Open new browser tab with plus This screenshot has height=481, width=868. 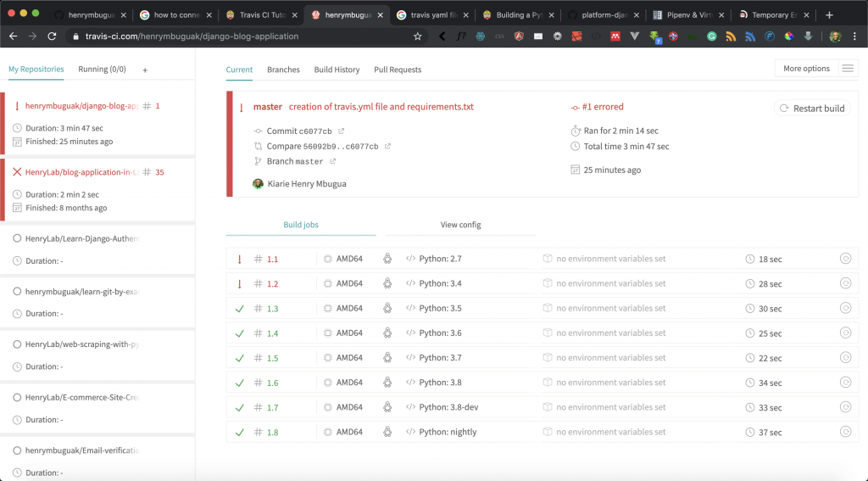point(829,15)
